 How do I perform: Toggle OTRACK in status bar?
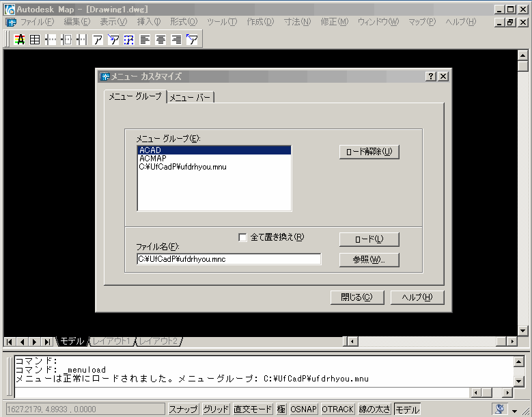click(x=337, y=409)
